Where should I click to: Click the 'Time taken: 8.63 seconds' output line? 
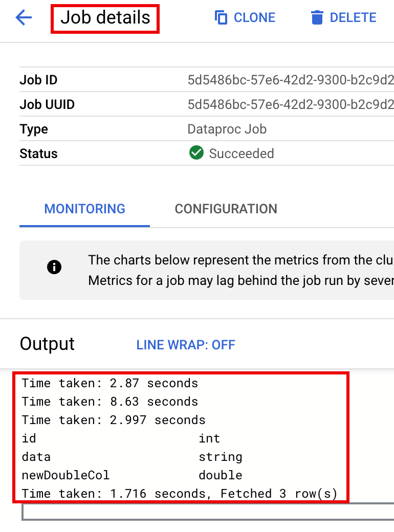(110, 402)
